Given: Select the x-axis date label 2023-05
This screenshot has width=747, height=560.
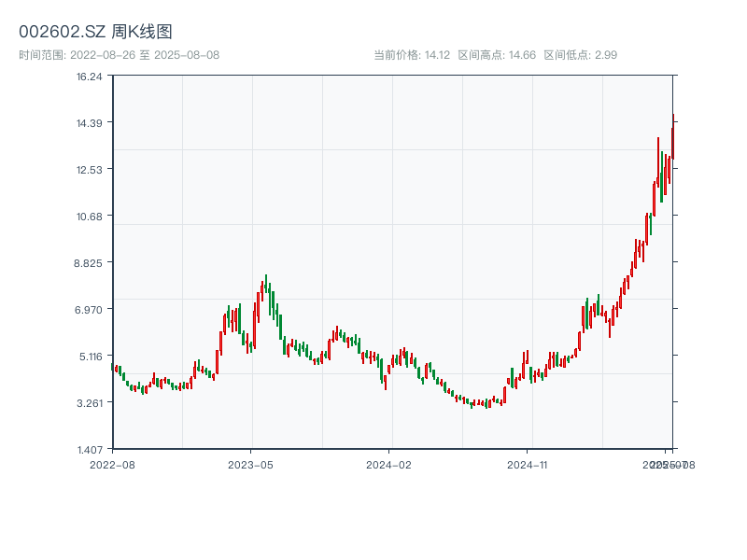Looking at the screenshot, I should (250, 465).
